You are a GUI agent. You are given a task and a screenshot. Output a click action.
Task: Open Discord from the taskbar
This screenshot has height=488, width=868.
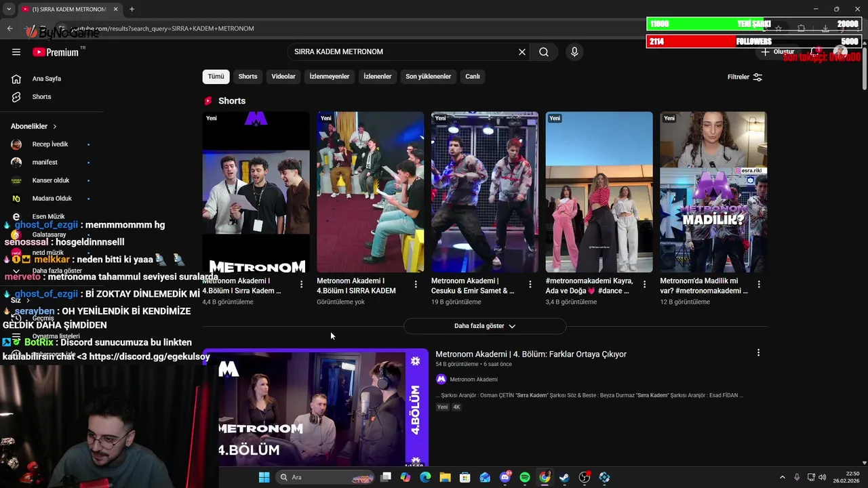[x=505, y=477]
